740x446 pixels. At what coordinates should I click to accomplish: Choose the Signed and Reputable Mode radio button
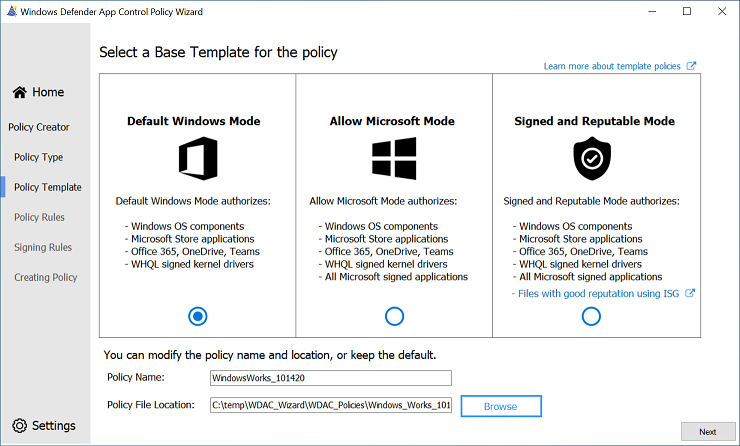[x=591, y=316]
